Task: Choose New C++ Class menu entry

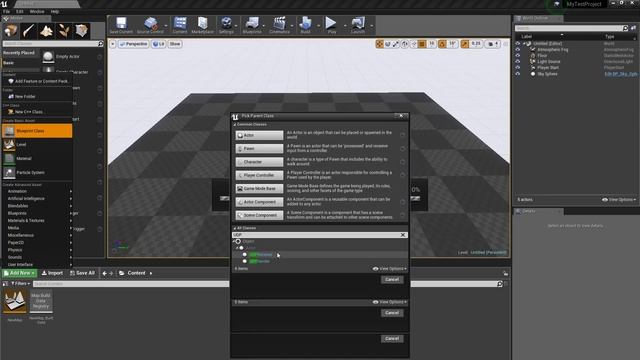Action: click(x=37, y=111)
